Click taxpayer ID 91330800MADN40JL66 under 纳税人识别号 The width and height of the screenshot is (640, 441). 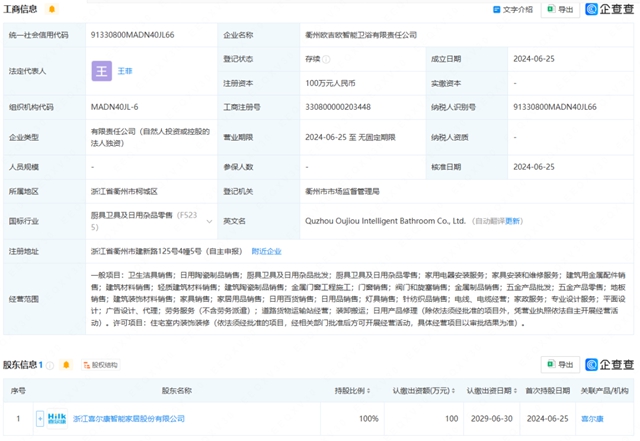555,107
